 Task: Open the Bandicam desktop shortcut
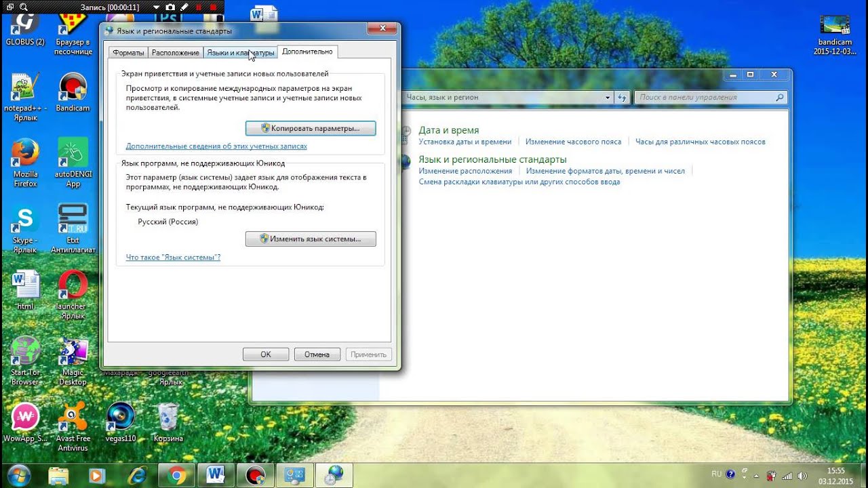point(73,93)
